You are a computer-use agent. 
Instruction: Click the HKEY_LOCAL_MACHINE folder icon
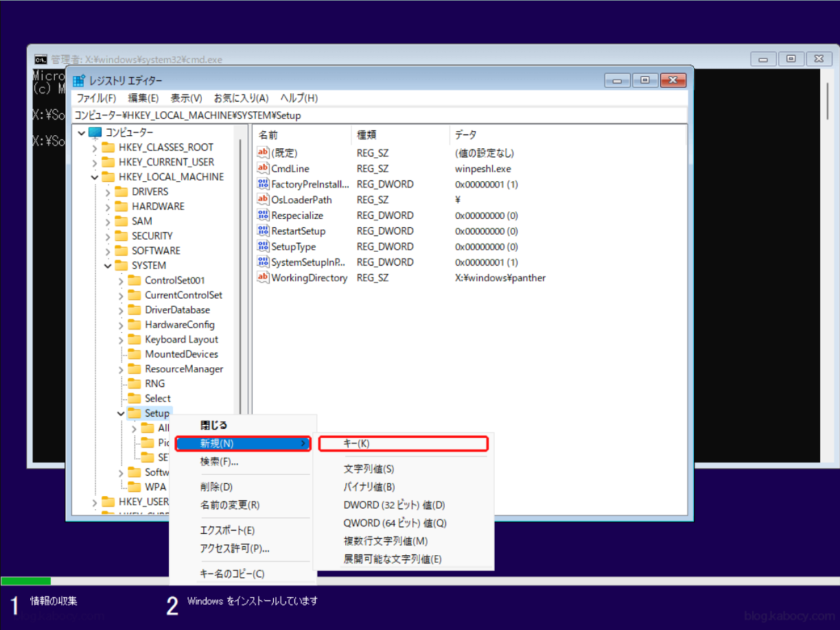coord(108,177)
